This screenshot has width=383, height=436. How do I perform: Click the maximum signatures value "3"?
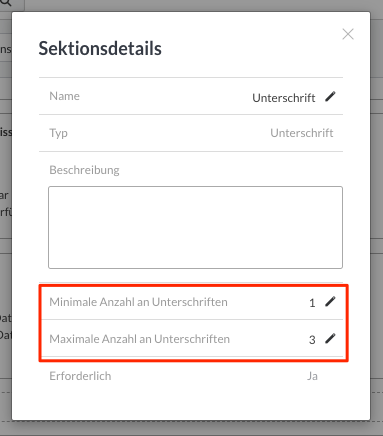tap(312, 340)
